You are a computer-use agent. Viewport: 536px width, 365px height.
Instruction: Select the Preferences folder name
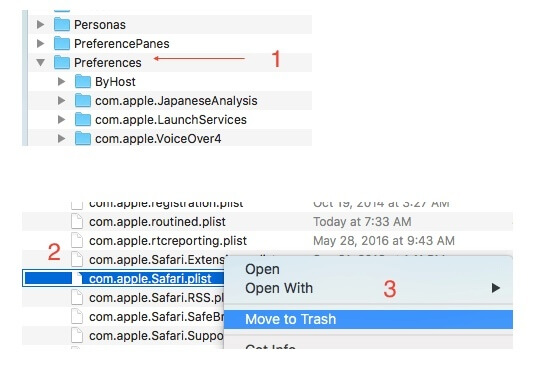[108, 63]
